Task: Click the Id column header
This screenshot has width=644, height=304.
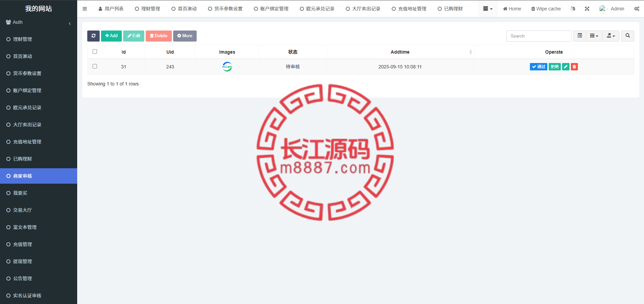Action: (123, 52)
